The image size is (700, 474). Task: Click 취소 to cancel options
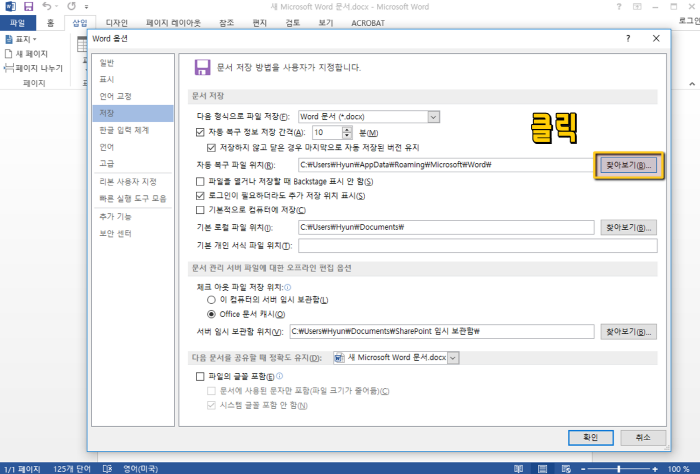(643, 437)
